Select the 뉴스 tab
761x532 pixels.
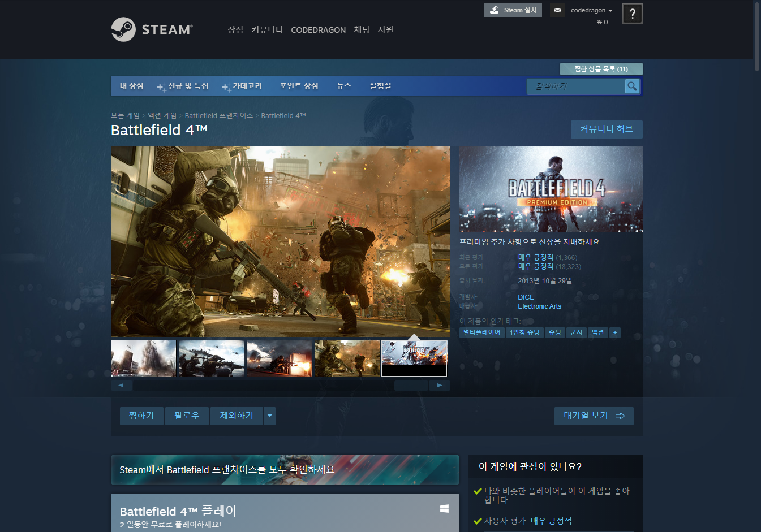click(344, 86)
